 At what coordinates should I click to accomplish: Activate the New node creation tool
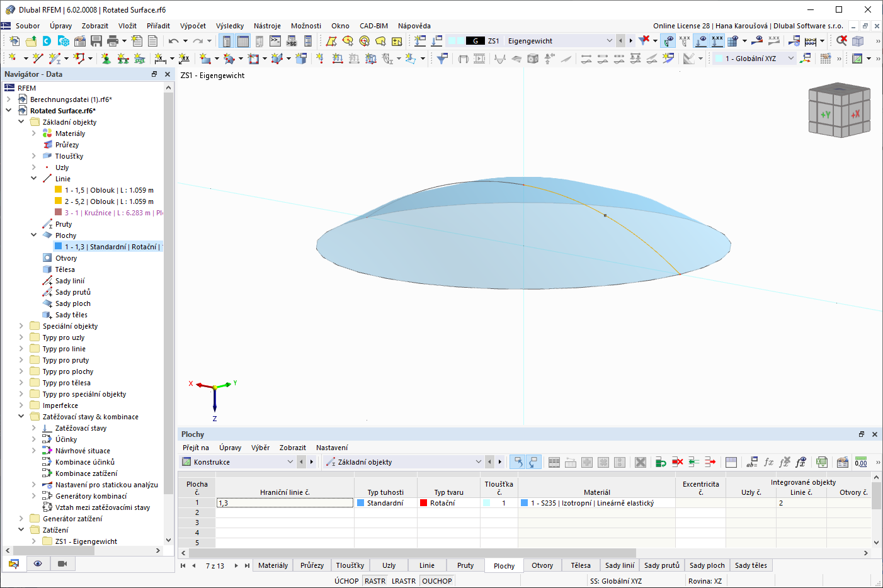click(13, 57)
